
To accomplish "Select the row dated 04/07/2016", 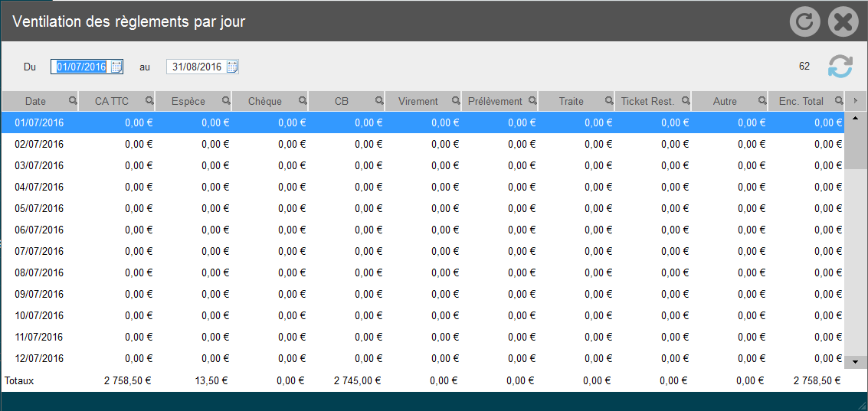I will (423, 187).
